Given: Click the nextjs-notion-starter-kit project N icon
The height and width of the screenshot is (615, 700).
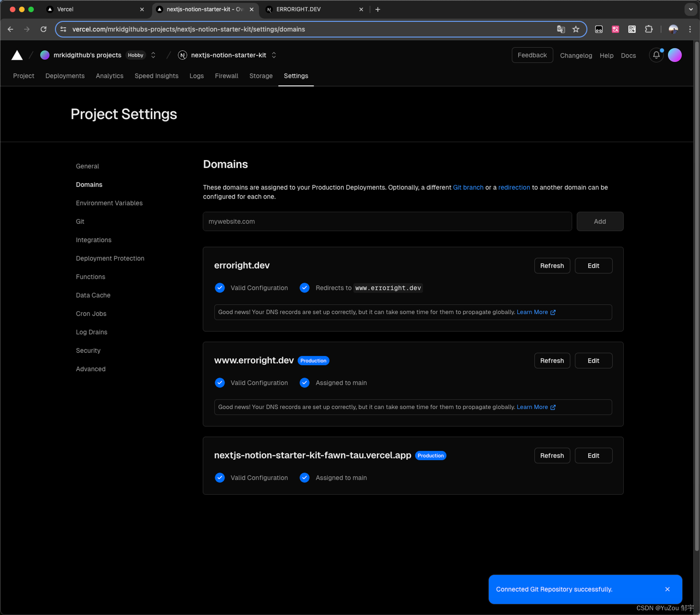Looking at the screenshot, I should tap(182, 55).
